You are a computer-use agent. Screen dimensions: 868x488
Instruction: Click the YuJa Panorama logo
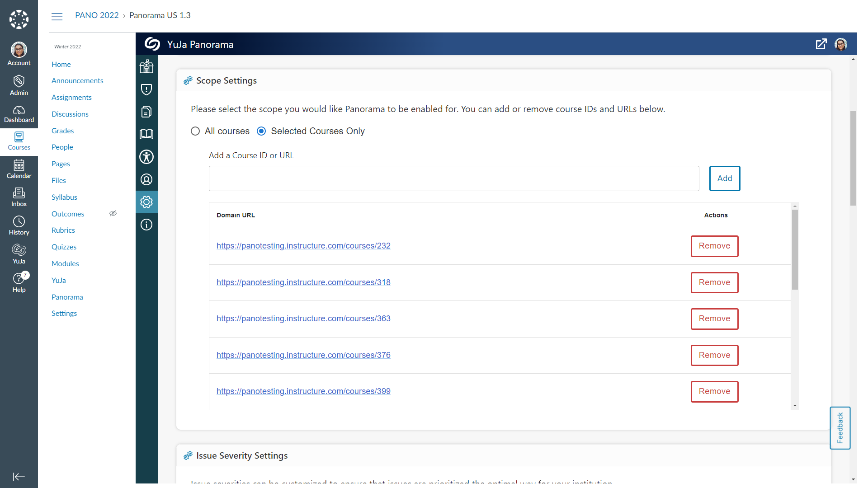point(152,44)
